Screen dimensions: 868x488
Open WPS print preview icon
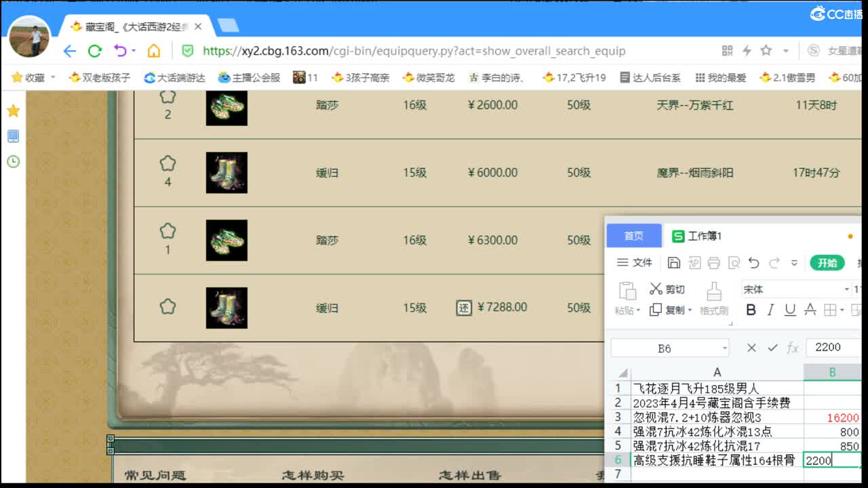[733, 263]
